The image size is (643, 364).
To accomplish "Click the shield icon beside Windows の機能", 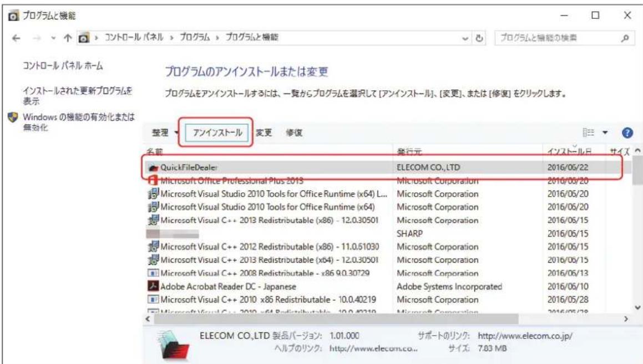I will click(13, 117).
